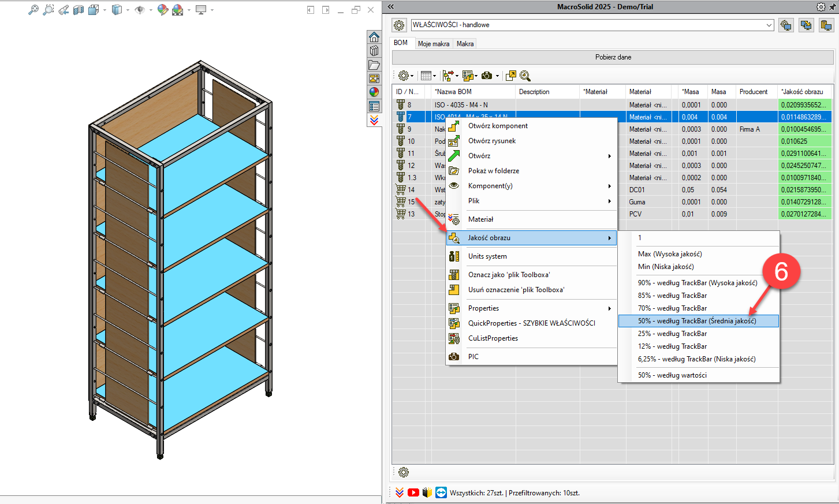This screenshot has width=839, height=504.
Task: Choose Units system menu entry
Action: (x=532, y=256)
